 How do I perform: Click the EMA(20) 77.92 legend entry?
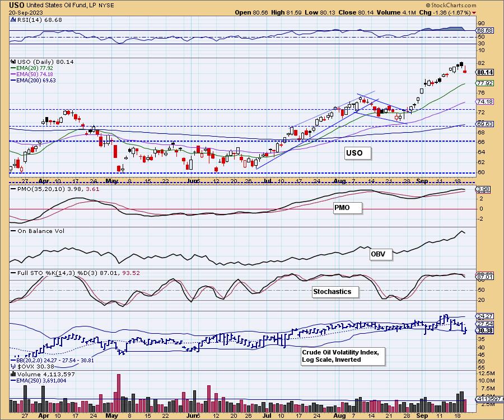[32, 68]
